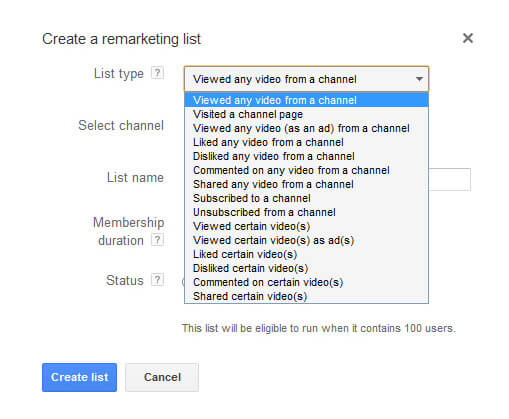This screenshot has height=419, width=509.
Task: Close the Create a remarketing list dialog
Action: tap(468, 38)
